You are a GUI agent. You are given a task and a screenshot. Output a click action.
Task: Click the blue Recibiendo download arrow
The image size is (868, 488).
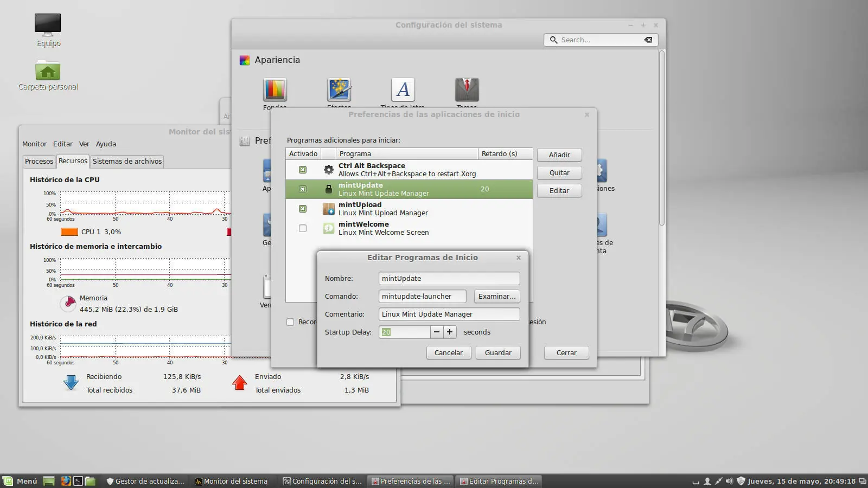[71, 383]
